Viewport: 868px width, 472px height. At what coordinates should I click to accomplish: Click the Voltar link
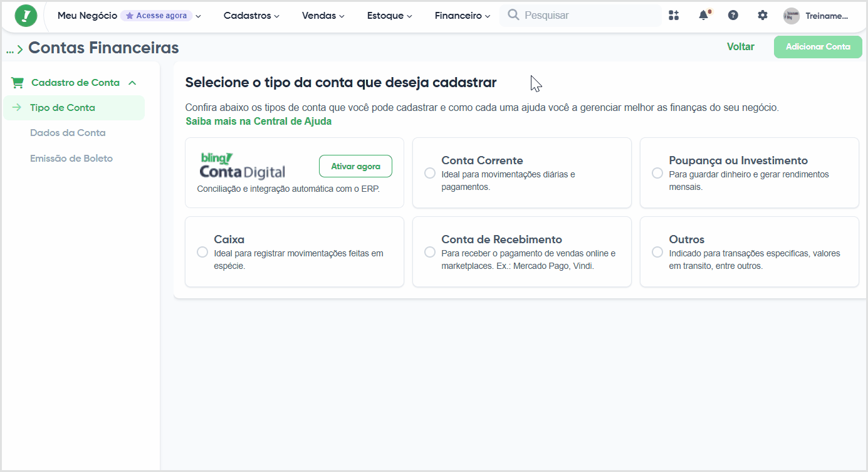pos(741,46)
